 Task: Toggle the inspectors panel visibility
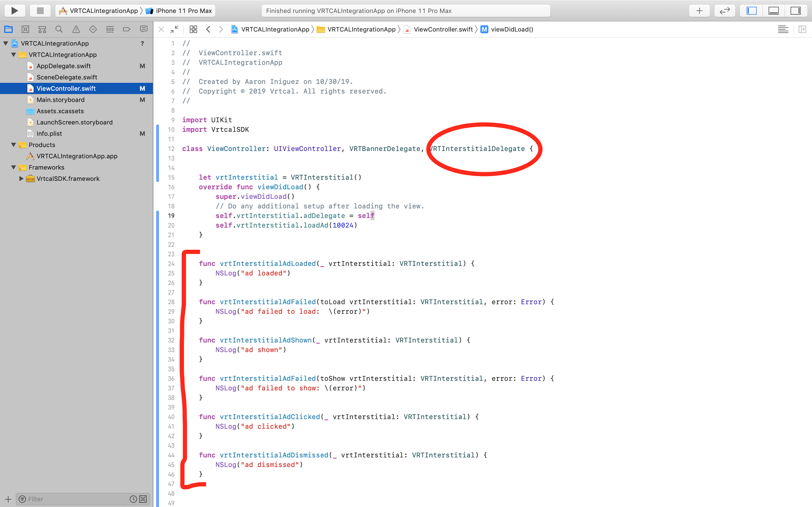[795, 11]
